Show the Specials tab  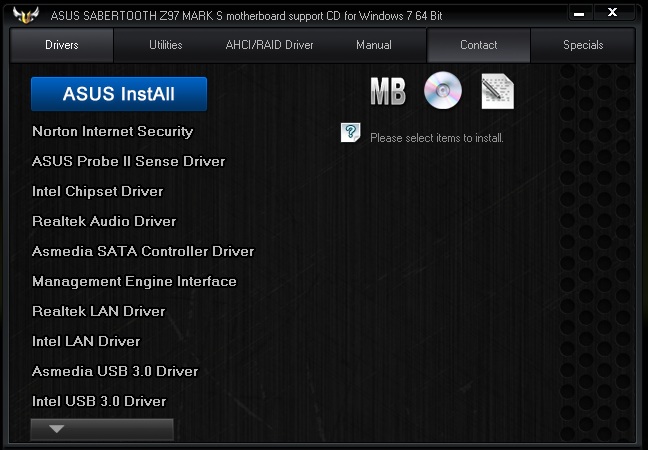point(583,45)
